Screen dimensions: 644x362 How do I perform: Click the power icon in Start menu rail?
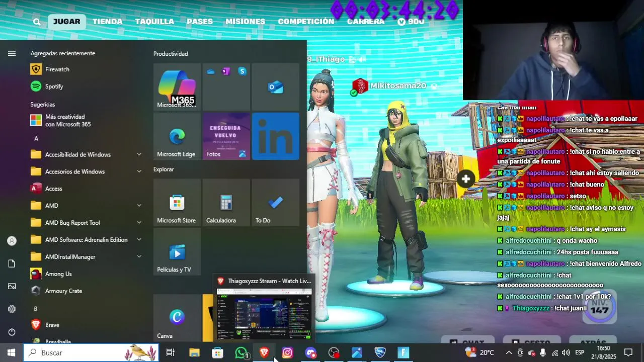tap(12, 332)
